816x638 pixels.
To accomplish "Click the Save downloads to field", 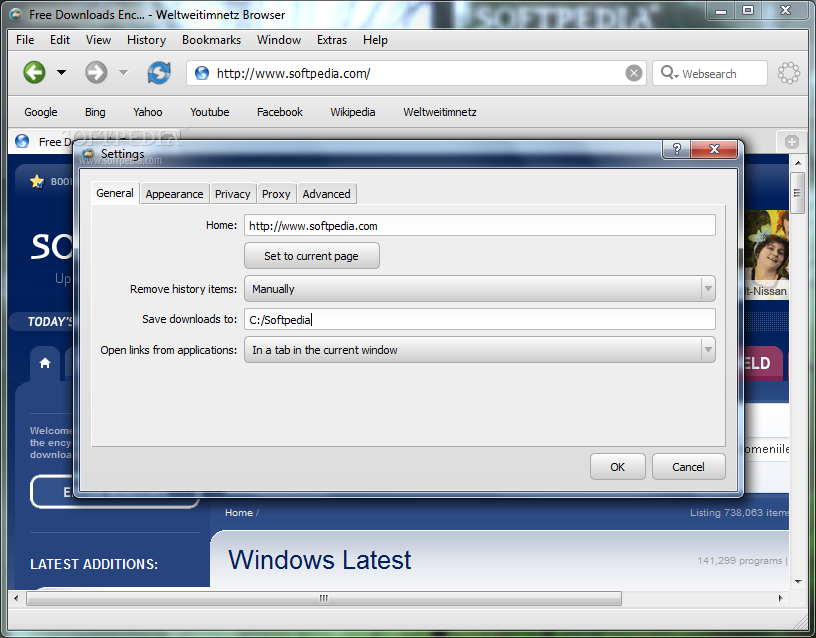I will pyautogui.click(x=480, y=320).
